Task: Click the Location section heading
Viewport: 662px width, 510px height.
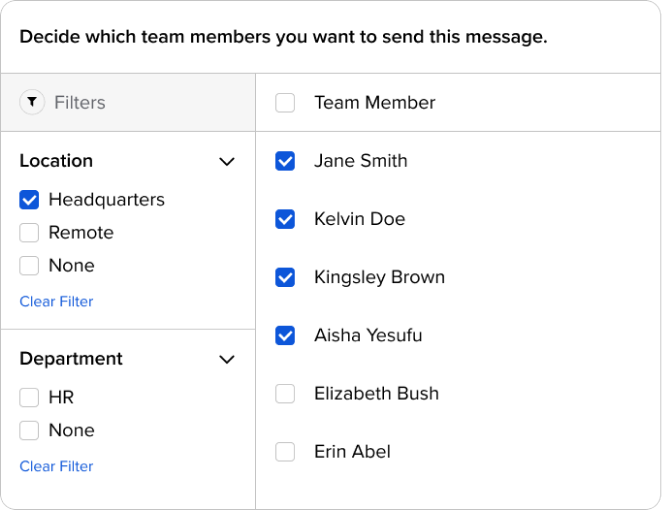Action: click(56, 161)
